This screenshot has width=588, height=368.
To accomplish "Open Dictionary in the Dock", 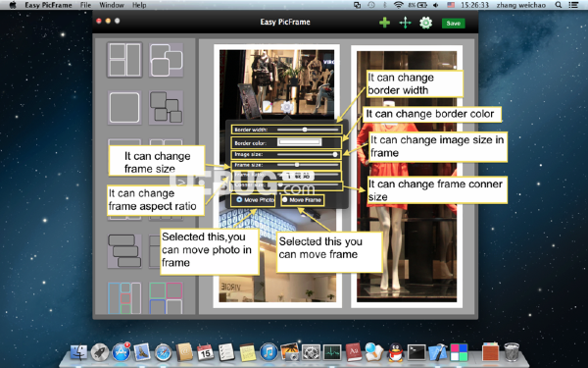I will coord(354,352).
